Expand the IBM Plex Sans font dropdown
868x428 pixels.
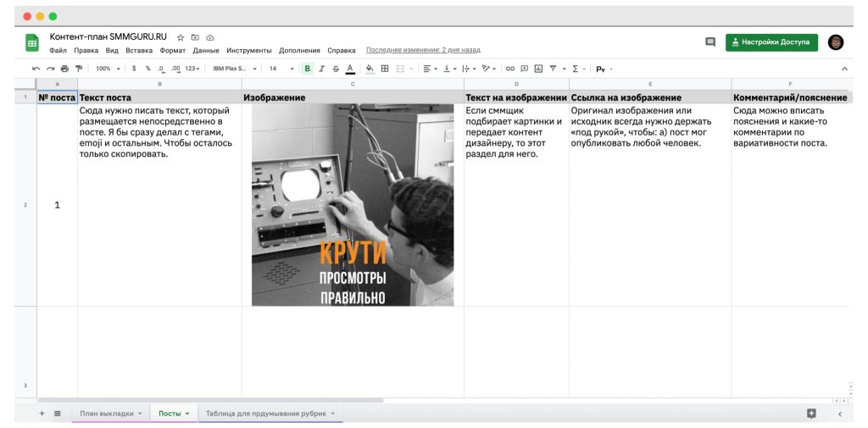[234, 69]
